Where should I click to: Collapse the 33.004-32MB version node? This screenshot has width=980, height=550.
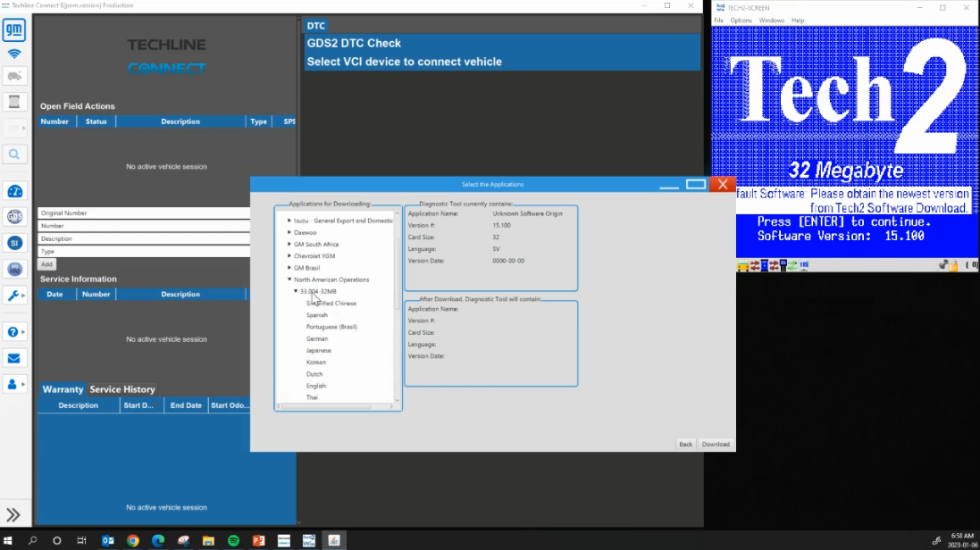(296, 291)
